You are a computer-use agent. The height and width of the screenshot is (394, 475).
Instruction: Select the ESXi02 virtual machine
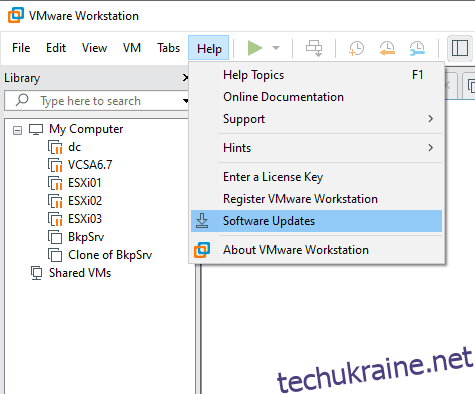point(85,201)
